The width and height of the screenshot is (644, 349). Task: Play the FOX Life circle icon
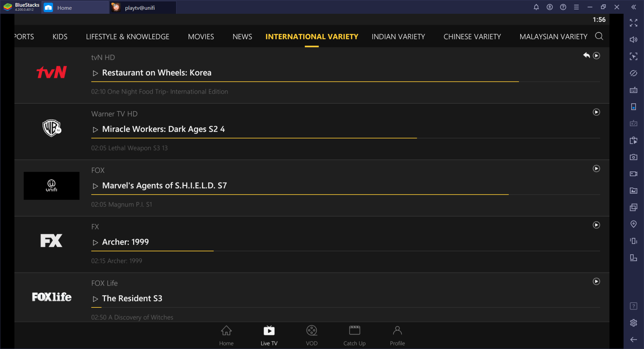coord(596,281)
